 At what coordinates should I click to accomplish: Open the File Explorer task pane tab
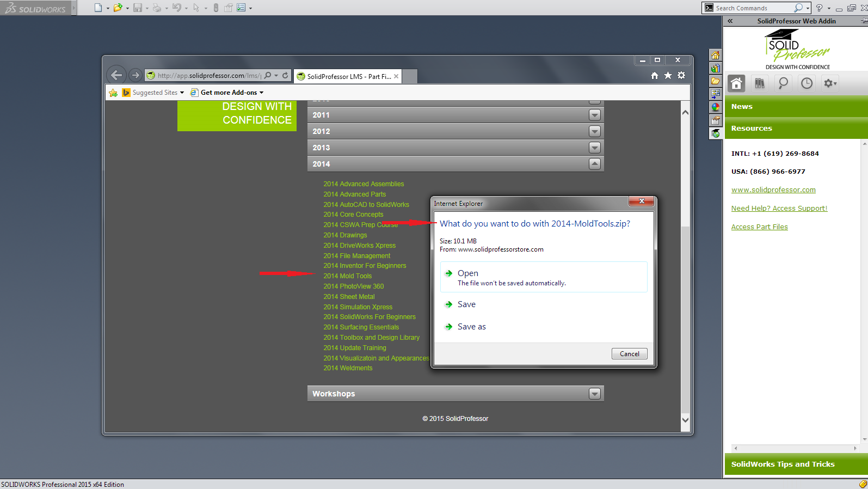[x=716, y=81]
